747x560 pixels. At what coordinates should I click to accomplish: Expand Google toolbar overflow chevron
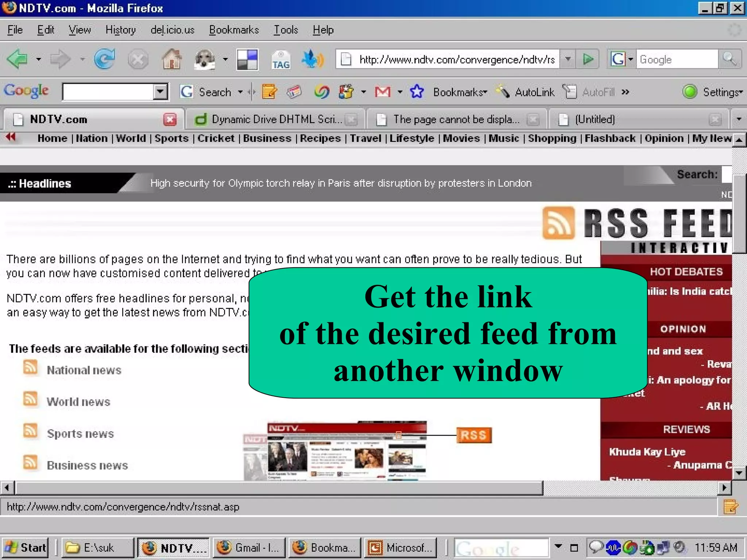[625, 92]
